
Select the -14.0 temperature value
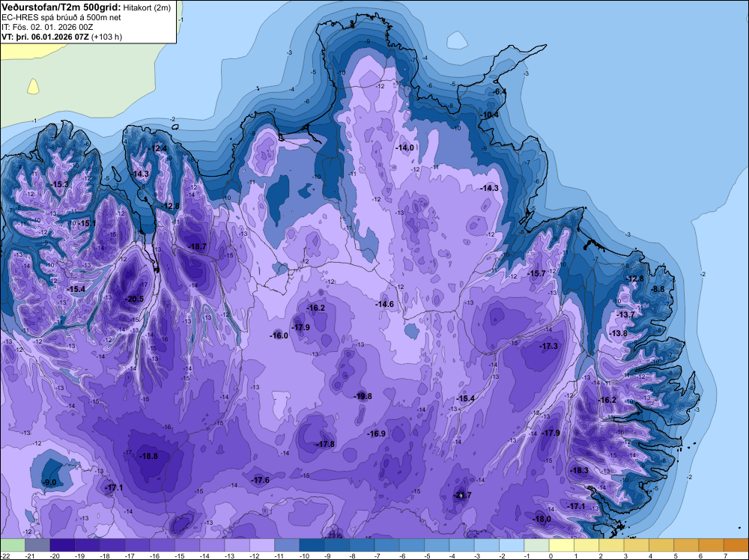coord(404,148)
